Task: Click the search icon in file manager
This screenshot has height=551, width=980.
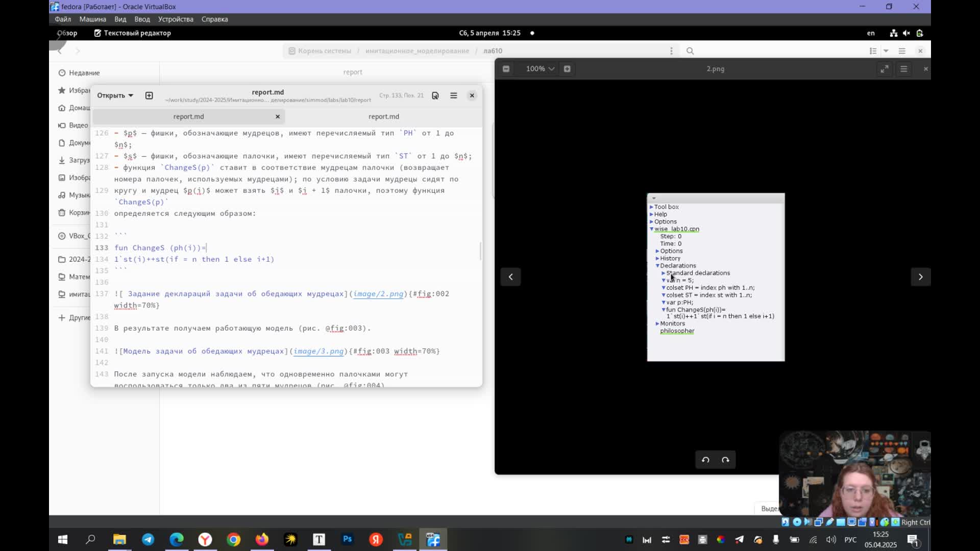Action: tap(690, 51)
